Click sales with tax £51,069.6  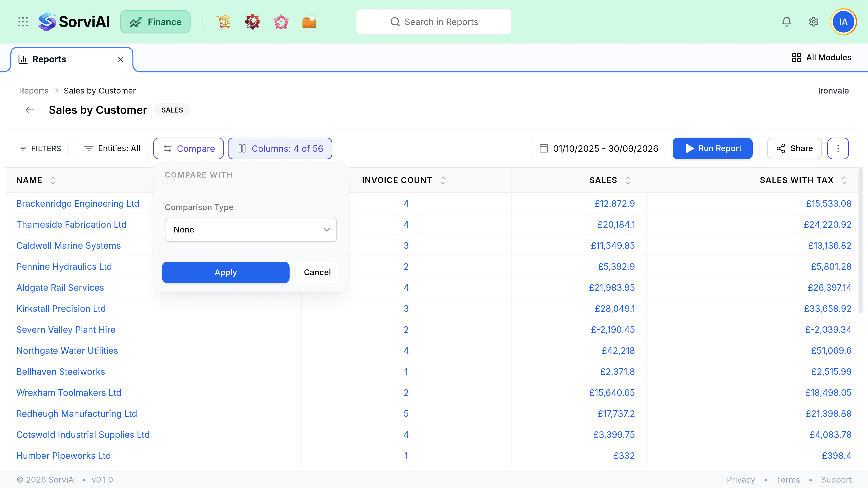point(831,351)
